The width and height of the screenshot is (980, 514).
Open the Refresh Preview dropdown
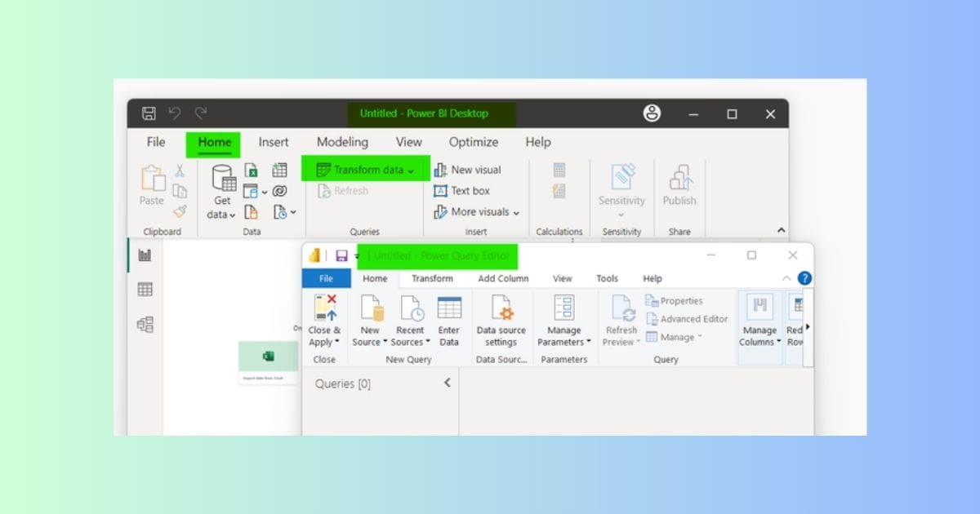click(x=639, y=343)
